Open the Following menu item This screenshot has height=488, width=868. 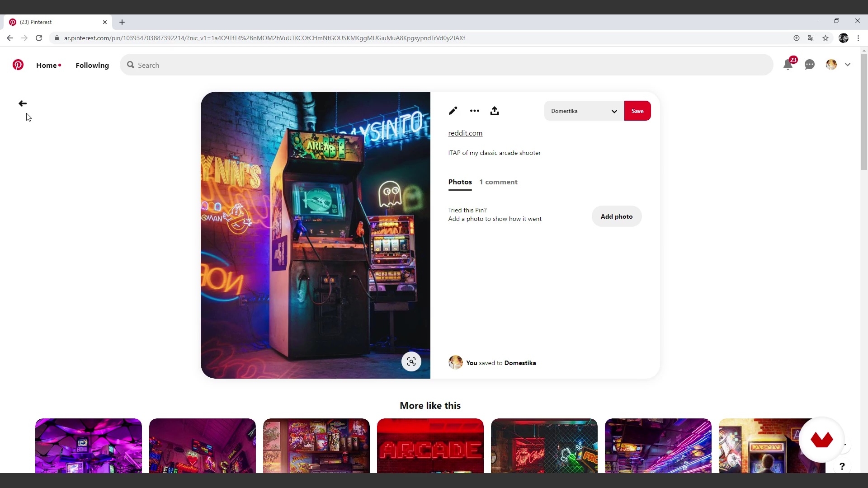click(92, 65)
